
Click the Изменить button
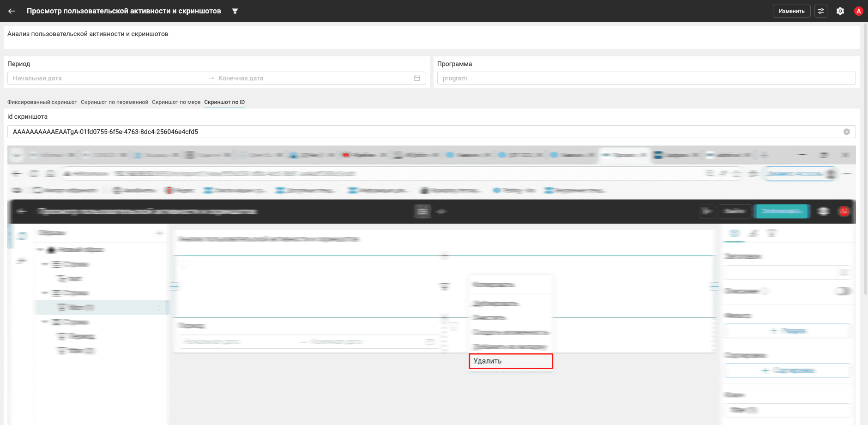click(791, 11)
